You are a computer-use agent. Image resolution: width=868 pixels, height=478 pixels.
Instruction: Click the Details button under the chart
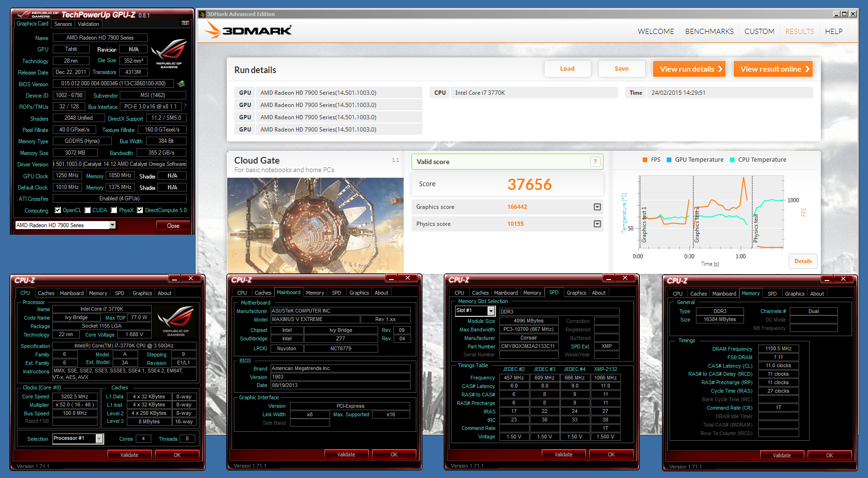click(x=803, y=261)
